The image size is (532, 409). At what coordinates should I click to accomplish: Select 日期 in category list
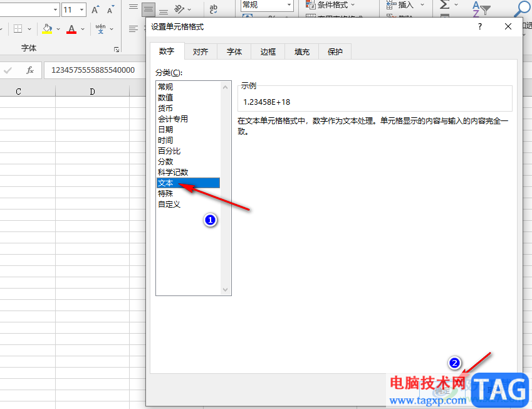[x=189, y=129]
